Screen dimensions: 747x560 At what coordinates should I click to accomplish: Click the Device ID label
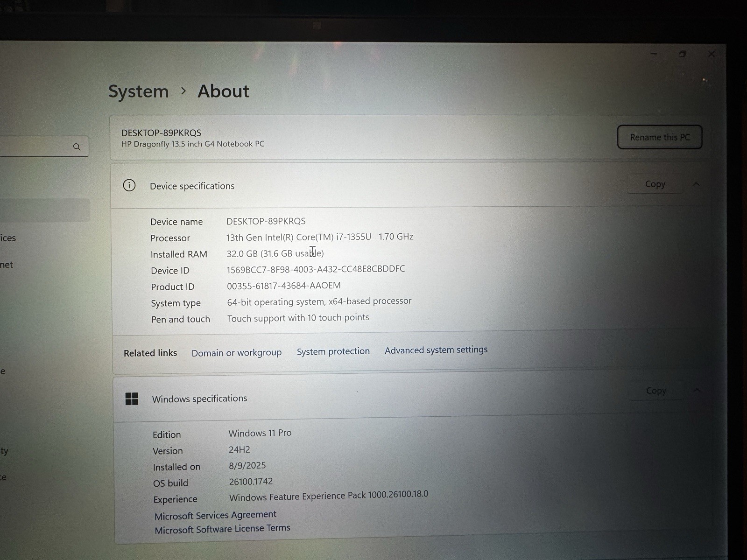[170, 271]
